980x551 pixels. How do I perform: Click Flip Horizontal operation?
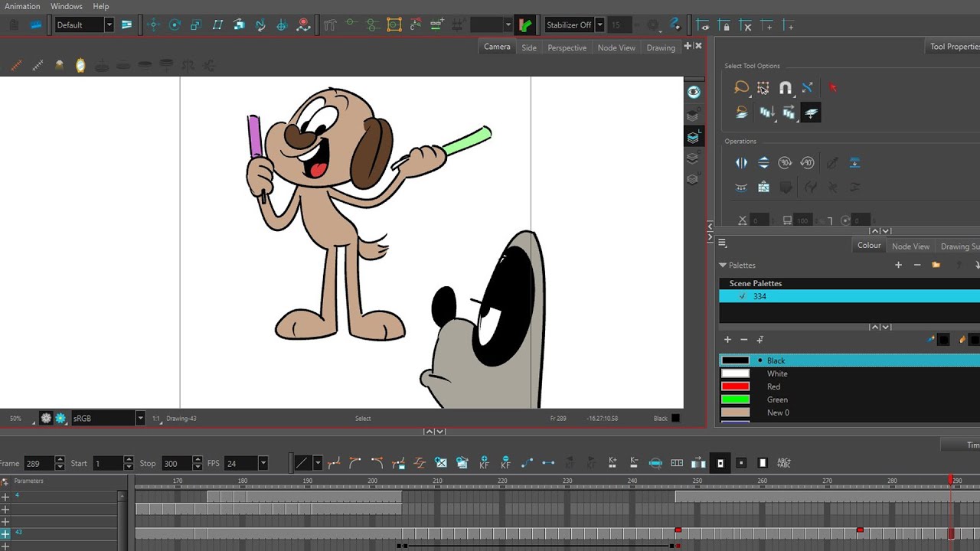tap(741, 162)
